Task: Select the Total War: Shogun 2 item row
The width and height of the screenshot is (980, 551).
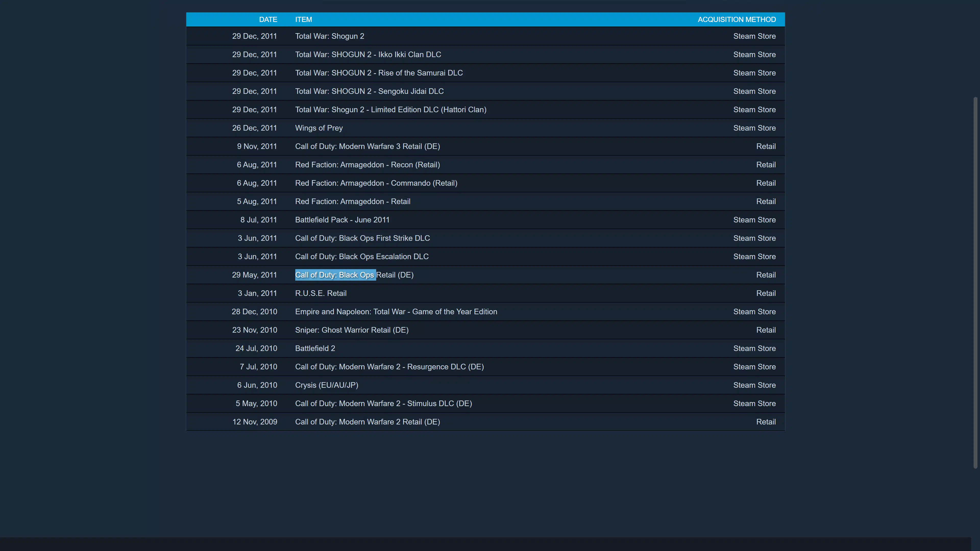Action: click(485, 36)
